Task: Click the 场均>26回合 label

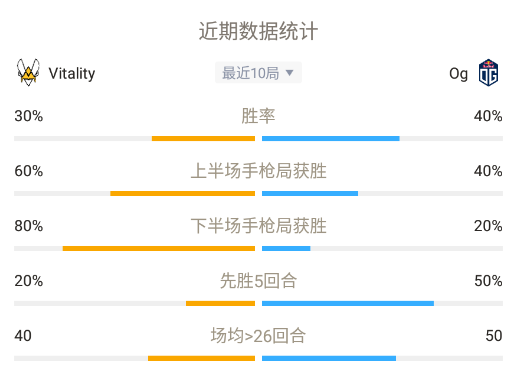Action: pyautogui.click(x=258, y=336)
